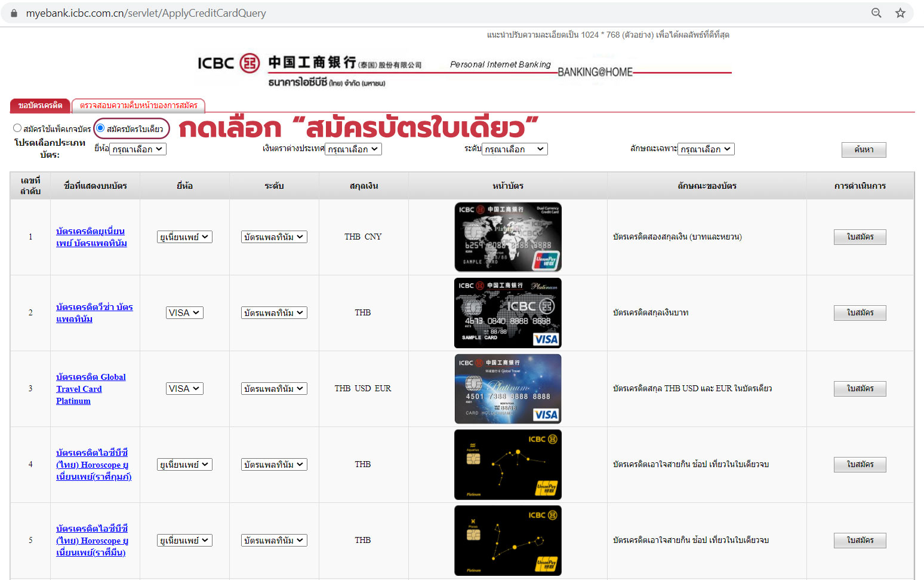The image size is (924, 580).
Task: Open the ลักษณะเฉพาะ feature filter dropdown
Action: [706, 149]
